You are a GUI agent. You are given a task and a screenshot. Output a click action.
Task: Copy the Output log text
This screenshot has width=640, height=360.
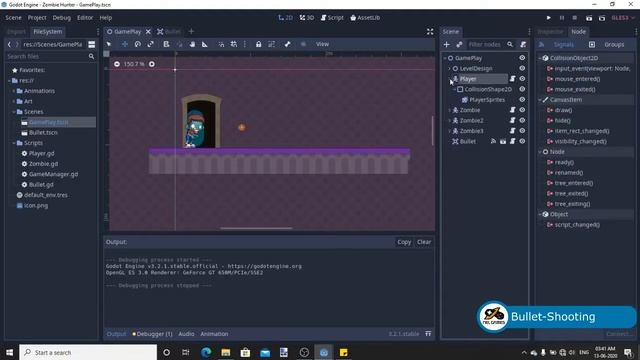coord(404,242)
